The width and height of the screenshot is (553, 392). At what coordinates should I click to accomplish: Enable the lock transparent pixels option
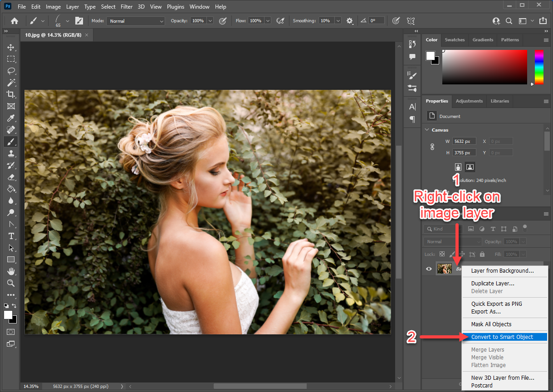click(441, 254)
